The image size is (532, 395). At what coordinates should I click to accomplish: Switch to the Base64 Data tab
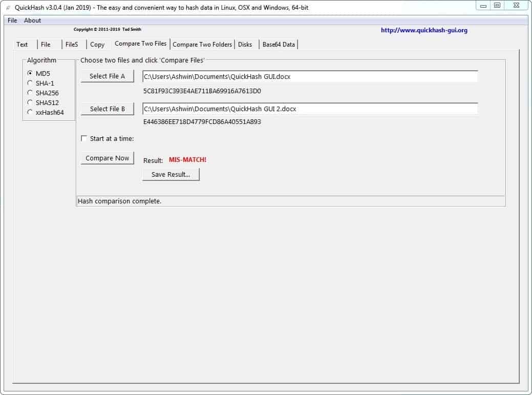278,45
